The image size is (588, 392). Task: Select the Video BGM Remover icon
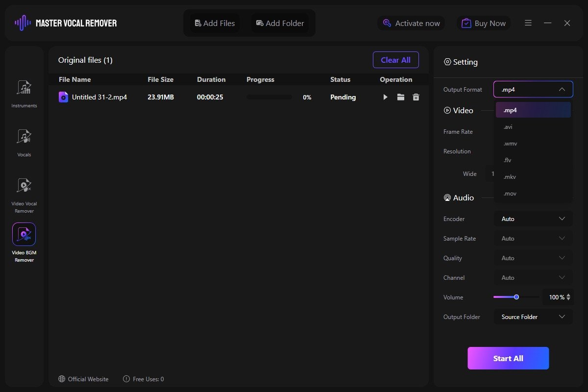[x=24, y=234]
